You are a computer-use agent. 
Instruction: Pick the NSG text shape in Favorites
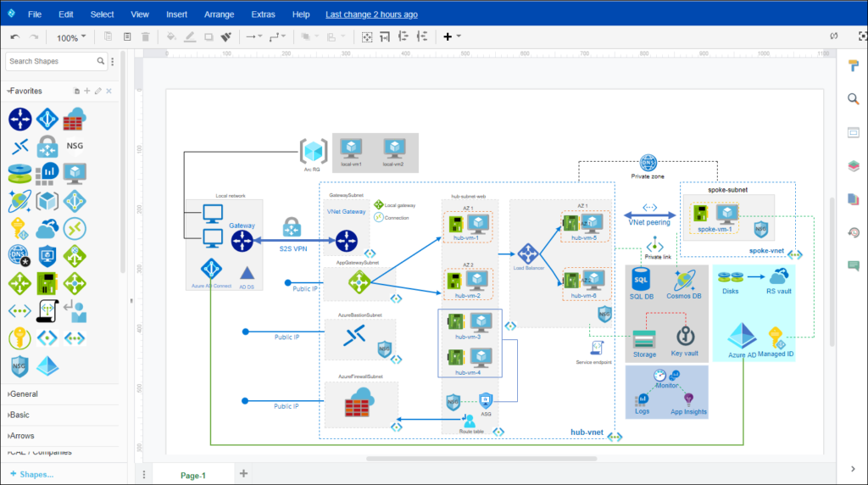75,146
